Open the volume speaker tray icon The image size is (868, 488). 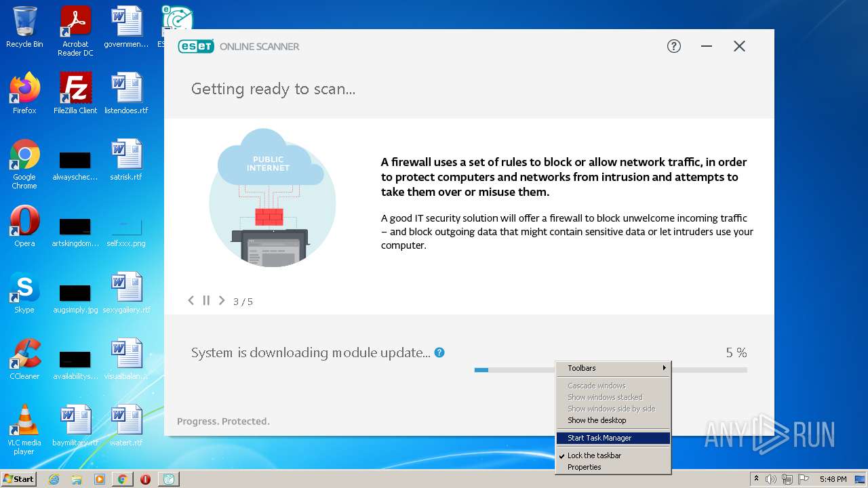(x=770, y=479)
